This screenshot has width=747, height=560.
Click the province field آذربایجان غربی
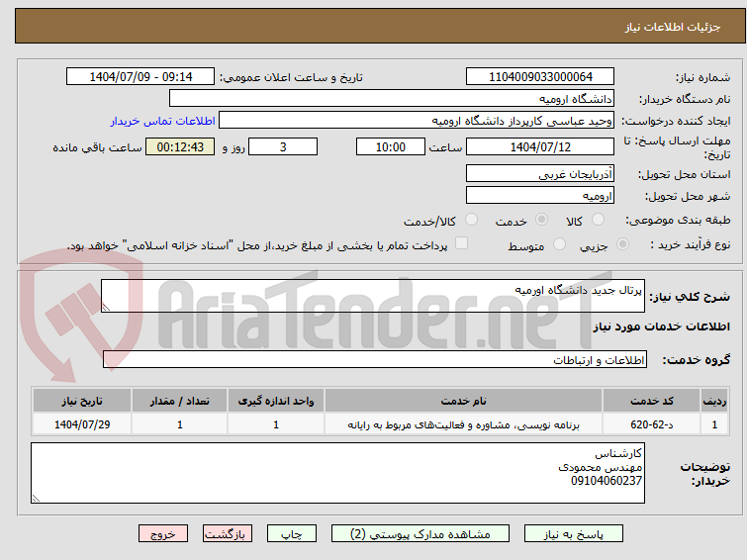[540, 174]
